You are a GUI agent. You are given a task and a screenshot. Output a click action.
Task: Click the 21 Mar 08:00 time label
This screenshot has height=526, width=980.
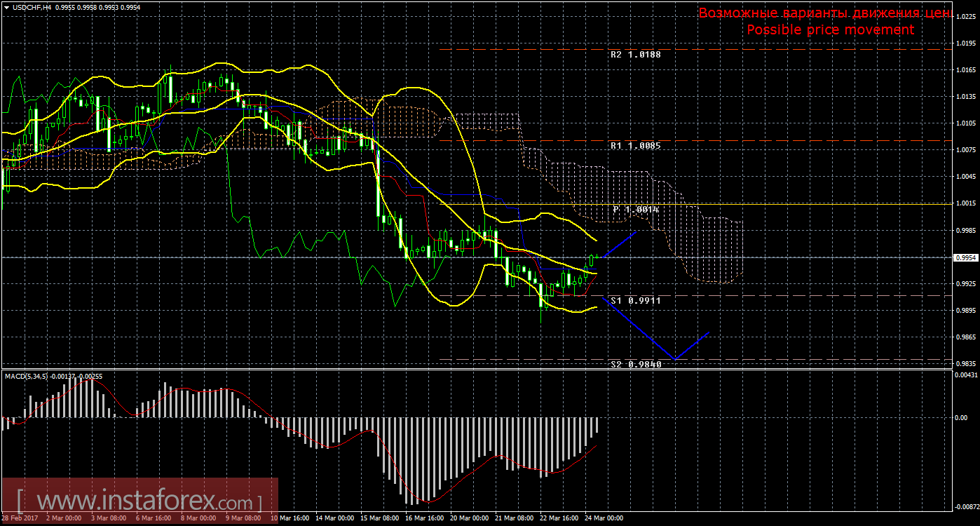514,518
